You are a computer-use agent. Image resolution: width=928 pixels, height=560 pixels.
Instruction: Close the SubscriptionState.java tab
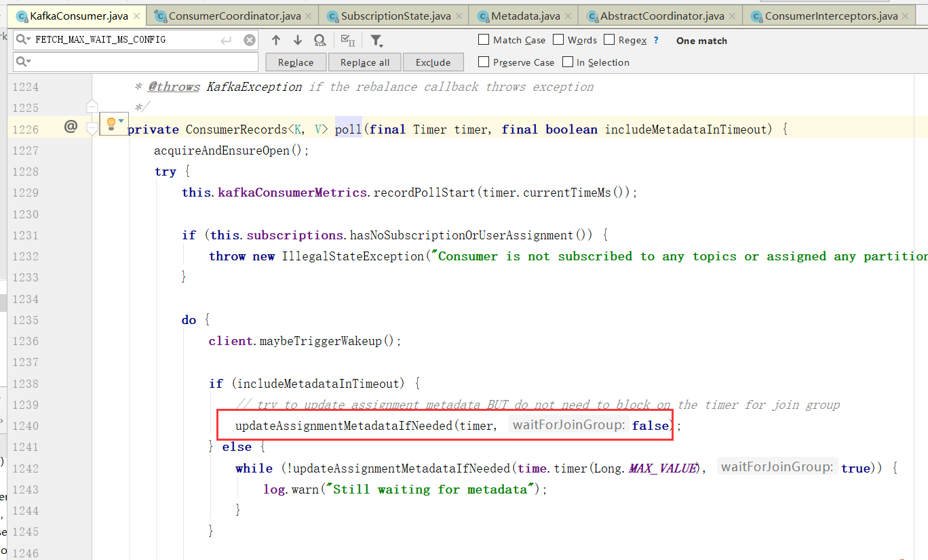pyautogui.click(x=459, y=16)
